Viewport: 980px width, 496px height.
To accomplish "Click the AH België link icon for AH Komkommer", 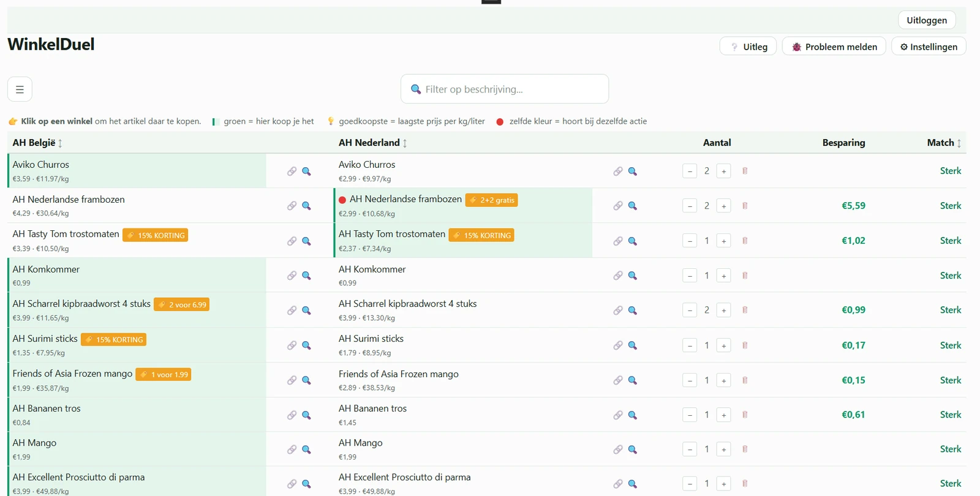I will click(x=292, y=276).
